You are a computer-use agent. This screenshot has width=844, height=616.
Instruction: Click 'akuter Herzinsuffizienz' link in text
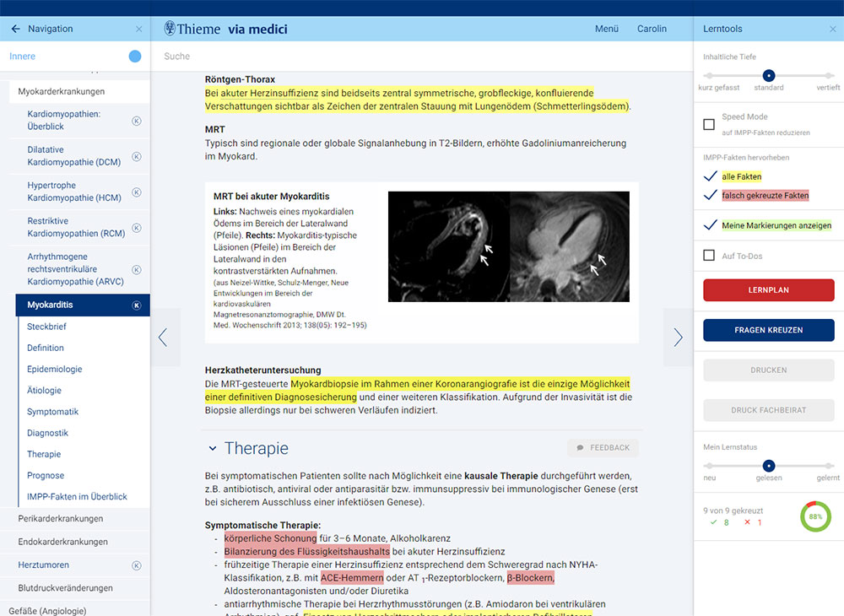[x=269, y=93]
